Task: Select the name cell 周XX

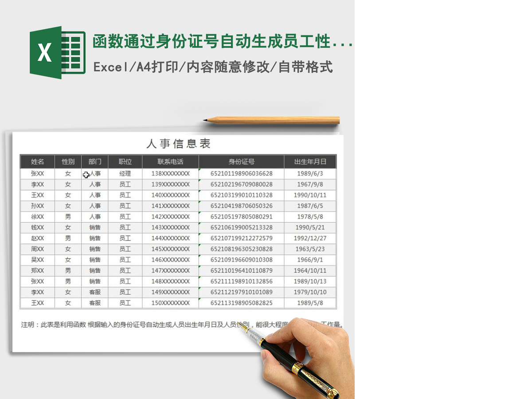Action: click(37, 249)
